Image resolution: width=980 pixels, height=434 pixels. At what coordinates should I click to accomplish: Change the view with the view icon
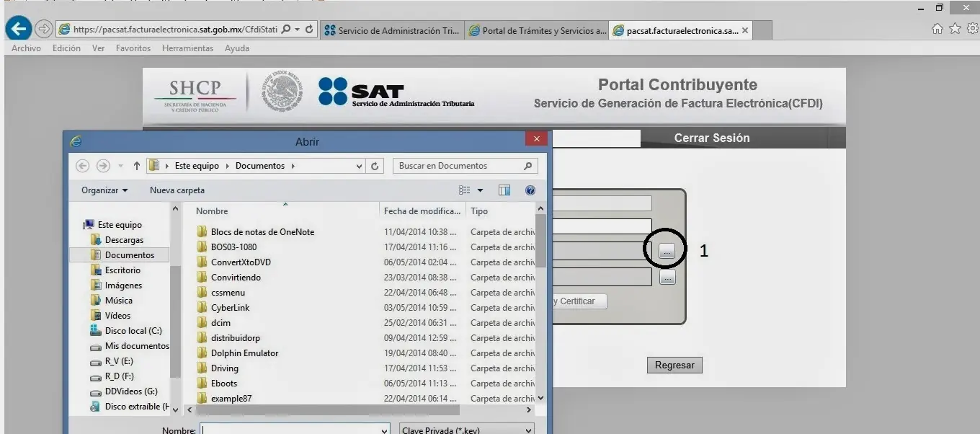[465, 190]
